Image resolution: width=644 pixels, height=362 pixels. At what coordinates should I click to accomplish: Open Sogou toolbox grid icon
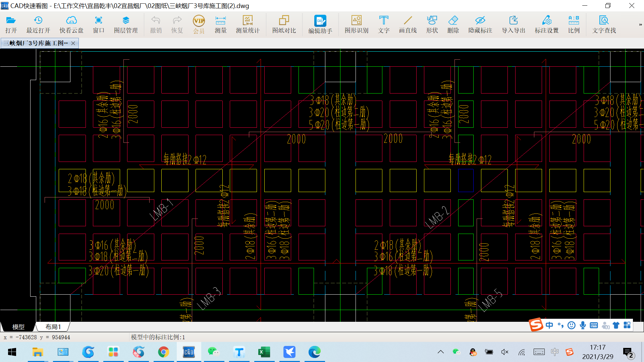click(x=627, y=325)
